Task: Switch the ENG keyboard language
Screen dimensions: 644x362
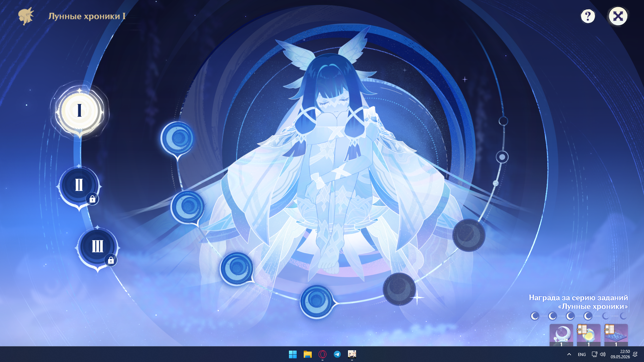Action: click(x=582, y=354)
